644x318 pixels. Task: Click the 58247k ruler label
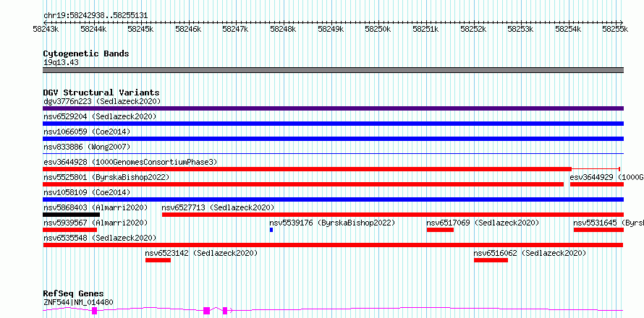pyautogui.click(x=236, y=29)
